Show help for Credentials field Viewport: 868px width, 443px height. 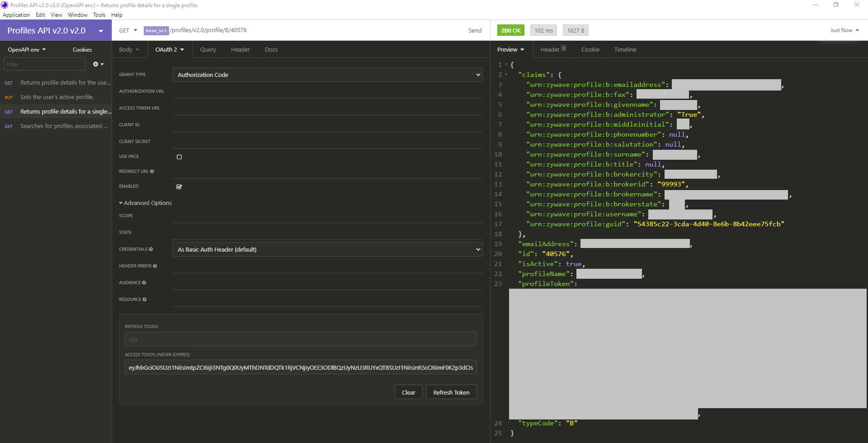[151, 249]
